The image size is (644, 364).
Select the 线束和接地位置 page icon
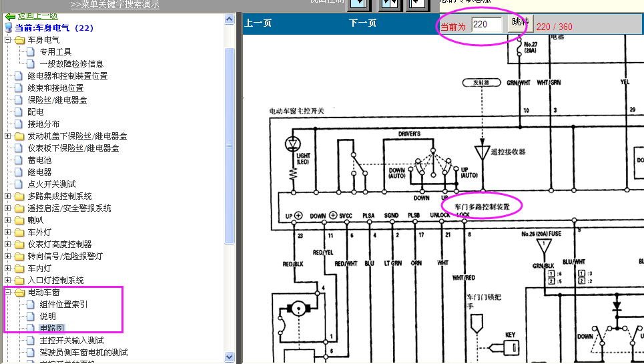pos(19,88)
